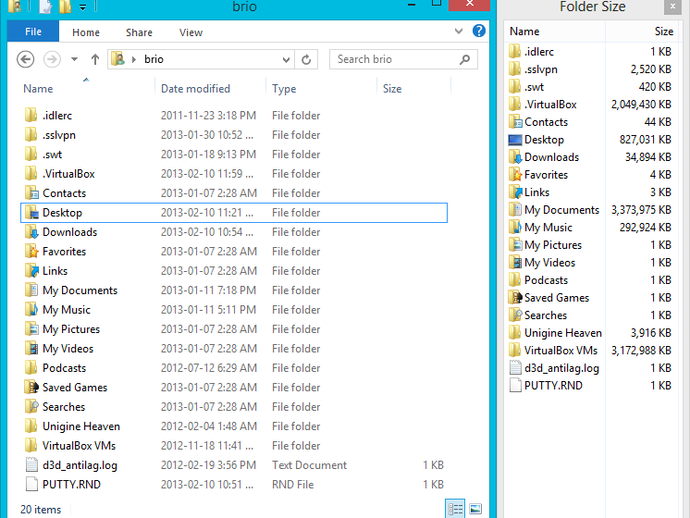Viewport: 690px width, 518px height.
Task: Select the Contacts folder icon in Explorer
Action: click(x=32, y=193)
